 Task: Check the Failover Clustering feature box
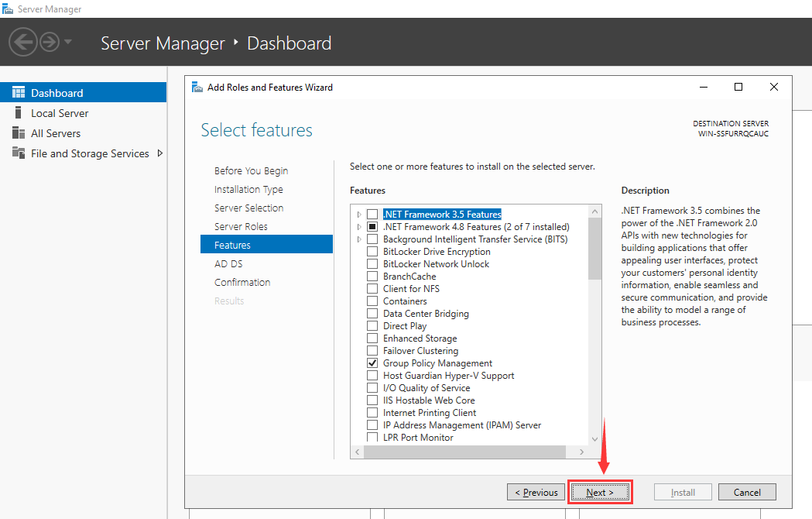coord(372,351)
